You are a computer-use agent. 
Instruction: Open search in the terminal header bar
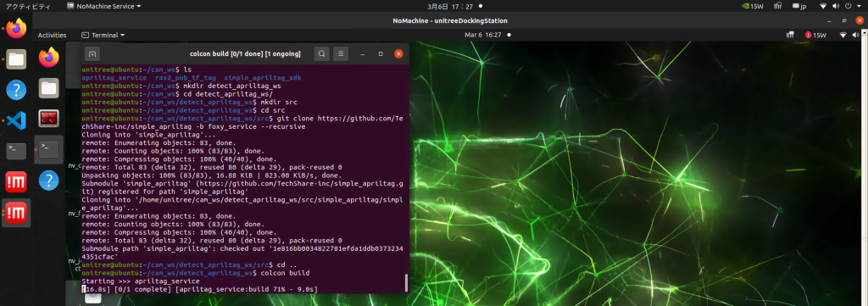(321, 53)
